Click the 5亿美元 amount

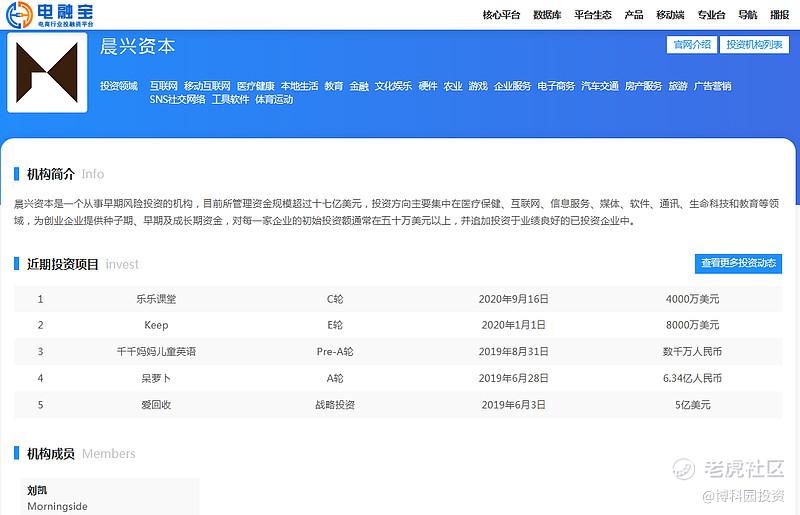pyautogui.click(x=692, y=405)
